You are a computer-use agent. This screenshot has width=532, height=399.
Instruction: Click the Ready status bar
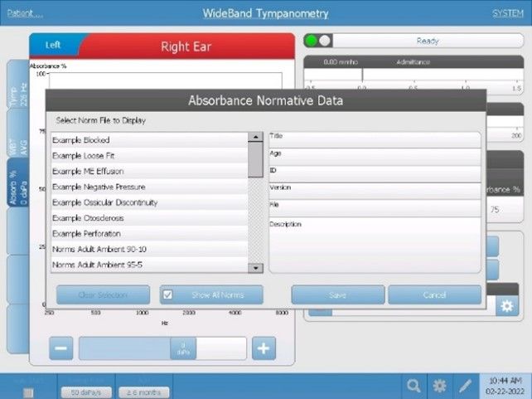coord(428,41)
